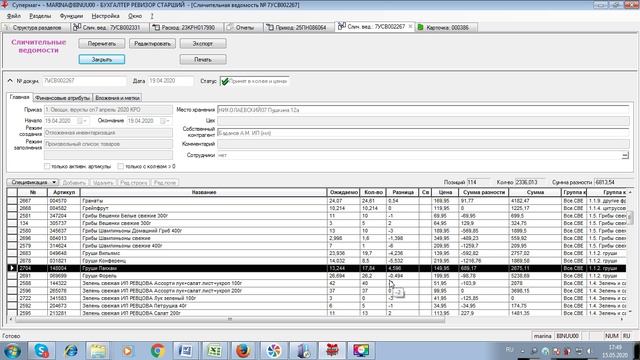The width and height of the screenshot is (640, 360).
Task: Open Skype from the taskbar
Action: [41, 351]
